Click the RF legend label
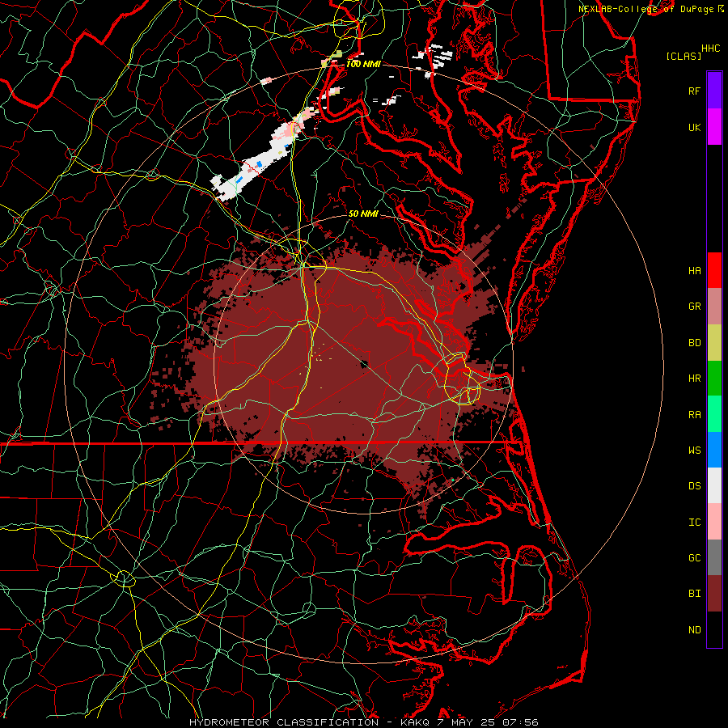728x728 pixels. (x=694, y=91)
